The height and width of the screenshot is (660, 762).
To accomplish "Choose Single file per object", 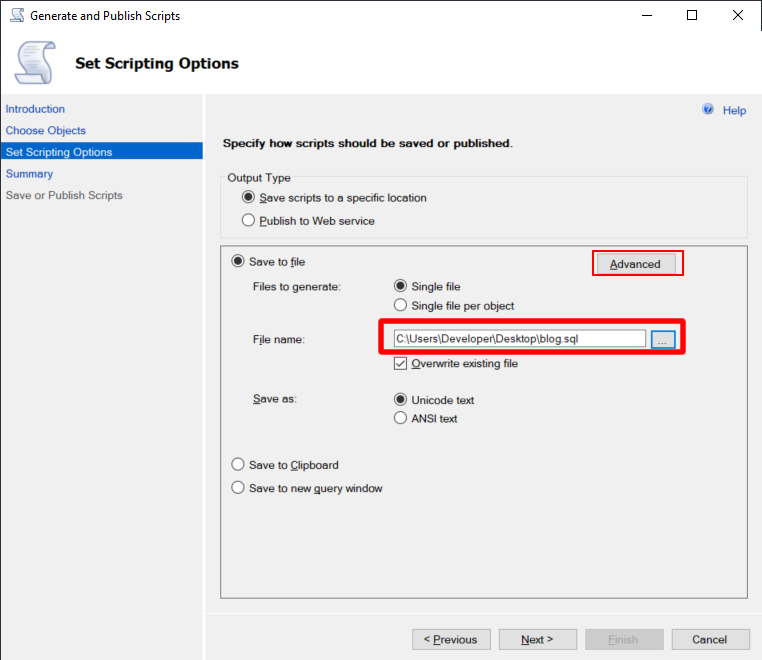I will 400,305.
